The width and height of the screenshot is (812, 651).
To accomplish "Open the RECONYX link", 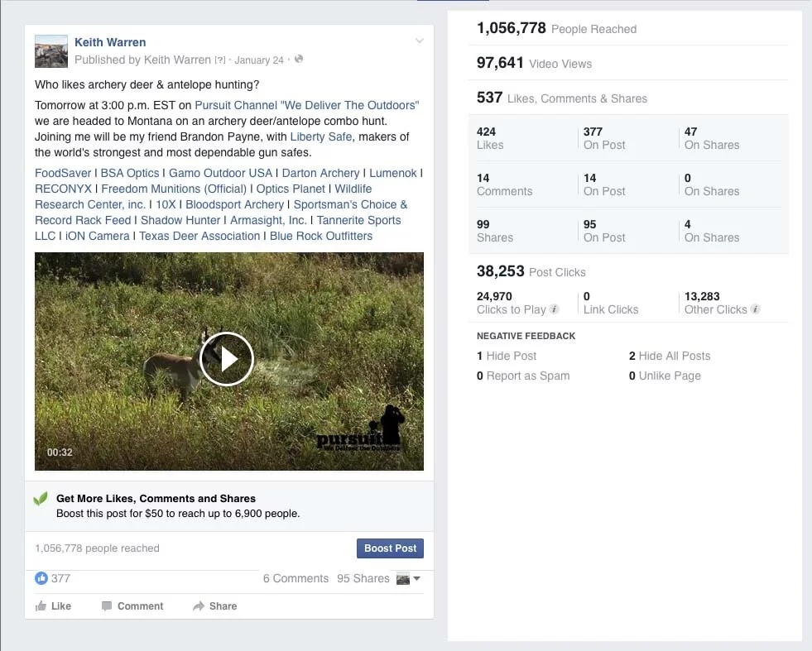I will click(63, 189).
